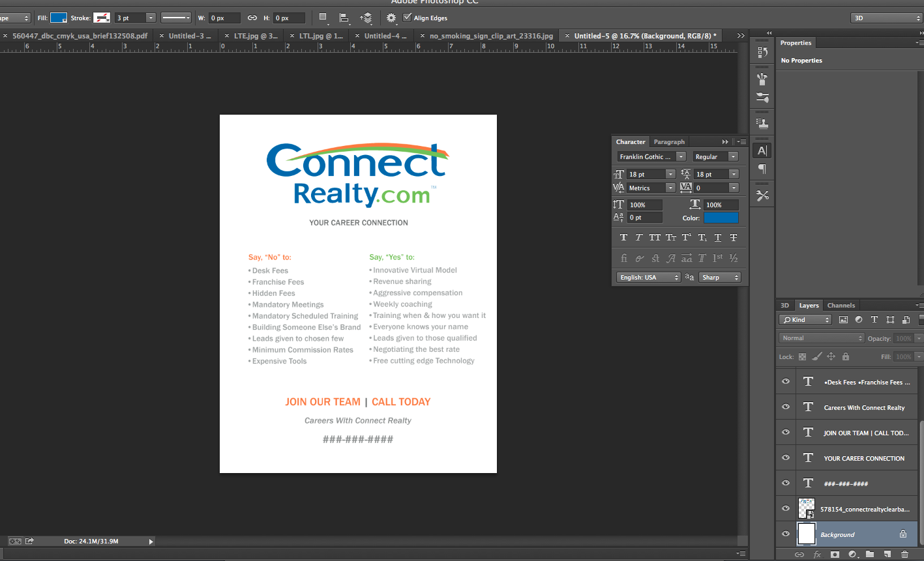
Task: Hide the YOUR CAREER CONNECTION layer
Action: click(786, 458)
